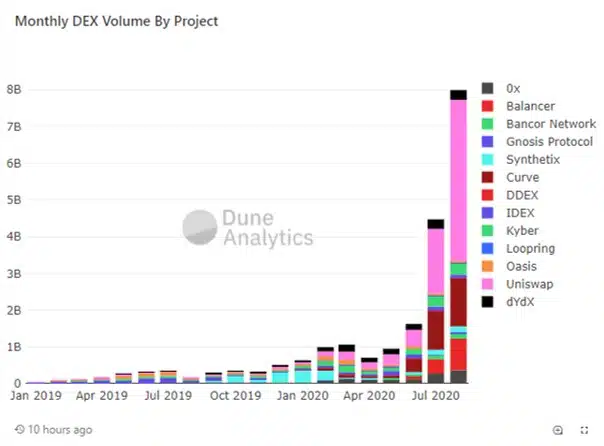Open the fullscreen expand icon
The image size is (604, 446).
point(584,430)
